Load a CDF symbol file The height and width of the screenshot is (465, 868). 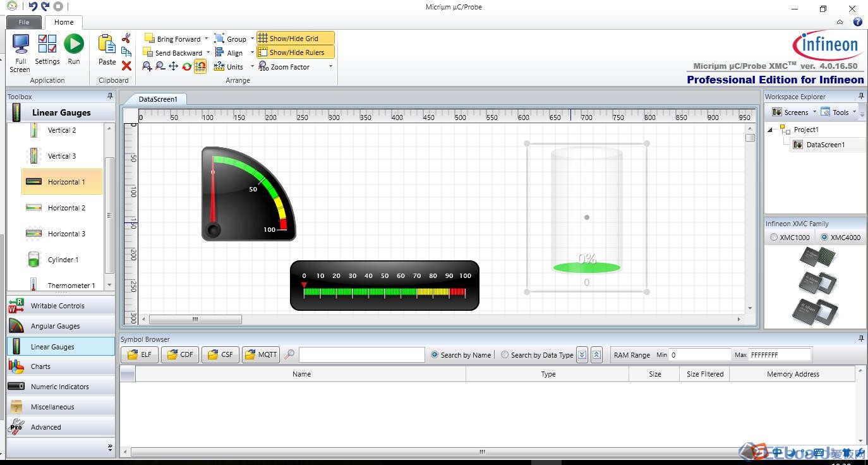click(180, 354)
